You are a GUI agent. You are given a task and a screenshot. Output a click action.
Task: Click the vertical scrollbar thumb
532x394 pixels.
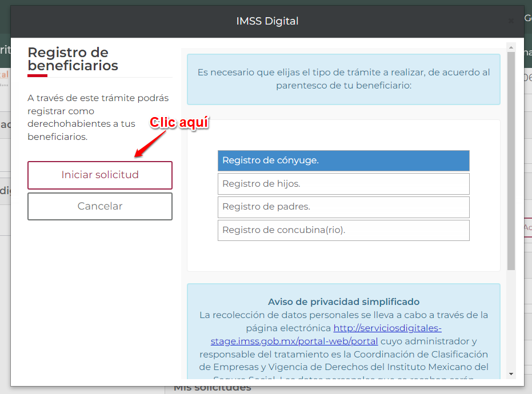(511, 161)
